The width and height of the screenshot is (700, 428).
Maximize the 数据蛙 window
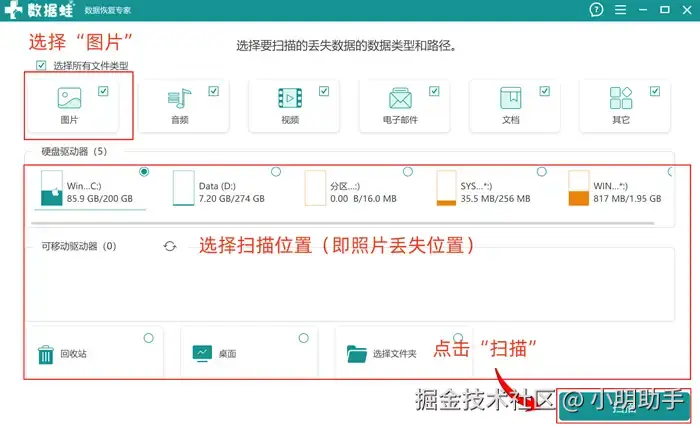pyautogui.click(x=665, y=10)
